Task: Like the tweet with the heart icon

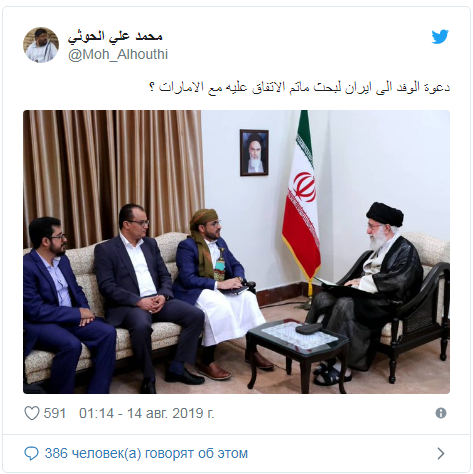Action: click(32, 413)
